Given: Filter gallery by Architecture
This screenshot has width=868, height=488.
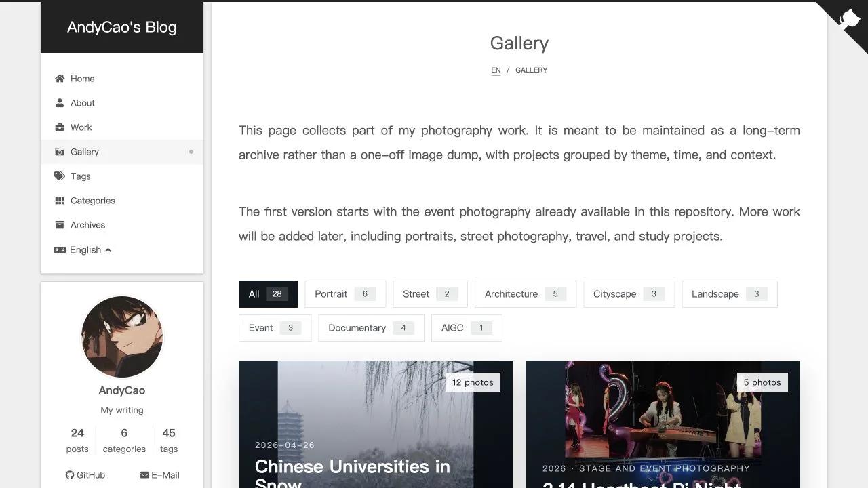Looking at the screenshot, I should [x=526, y=294].
